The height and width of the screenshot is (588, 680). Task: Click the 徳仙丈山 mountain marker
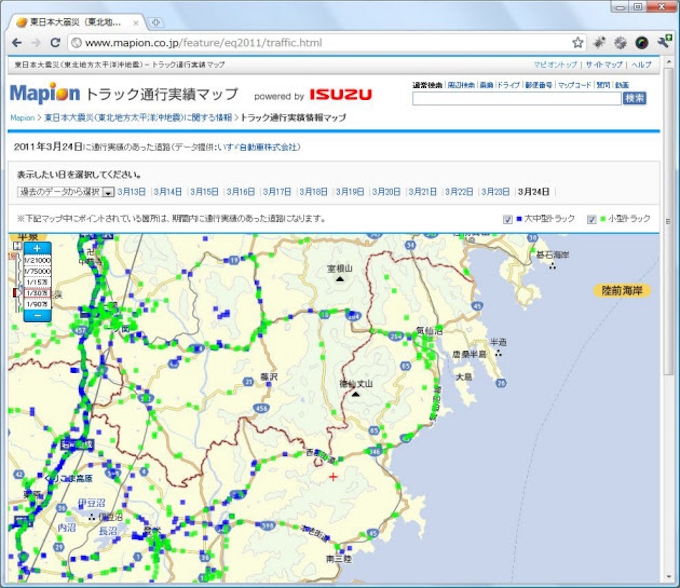click(356, 394)
